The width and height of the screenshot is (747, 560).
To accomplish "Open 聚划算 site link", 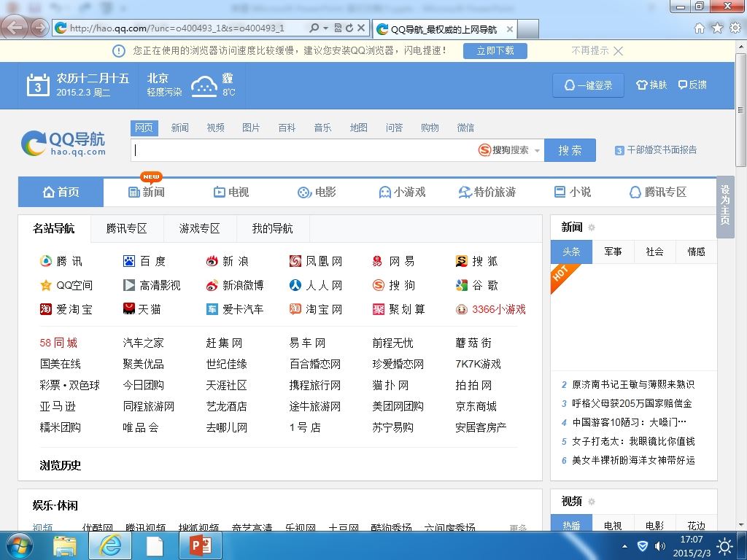I will [399, 309].
